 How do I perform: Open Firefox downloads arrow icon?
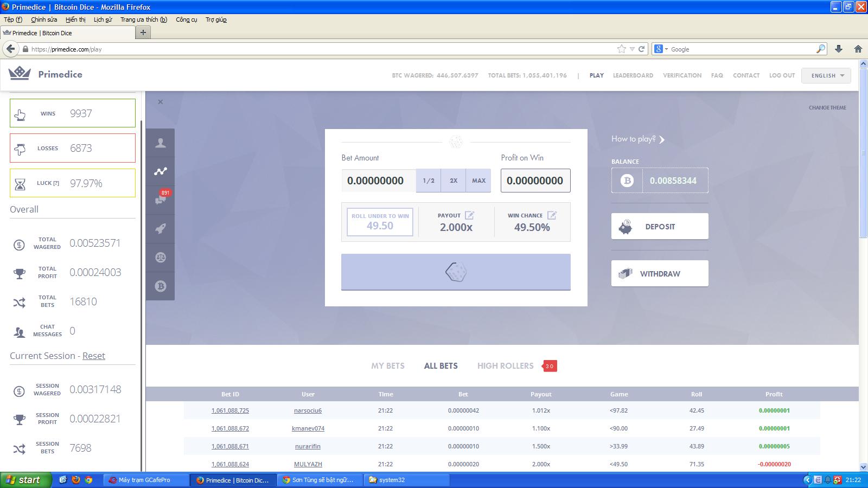(839, 49)
